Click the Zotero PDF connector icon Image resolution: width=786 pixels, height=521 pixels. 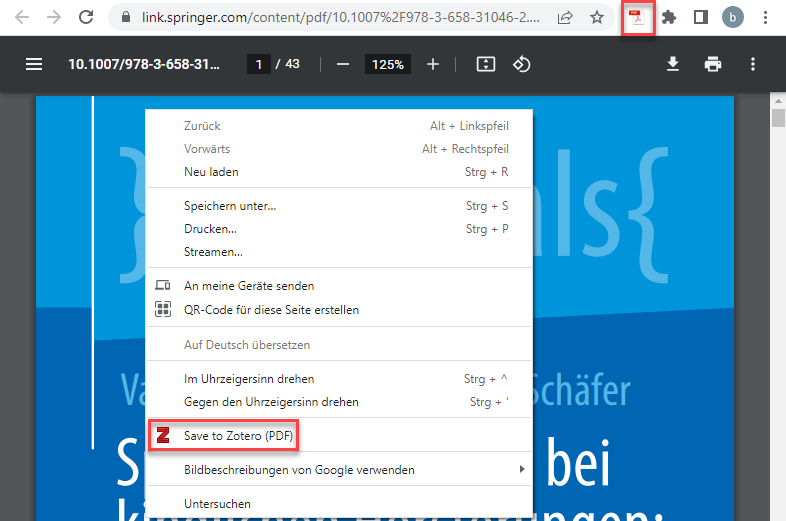pos(638,18)
